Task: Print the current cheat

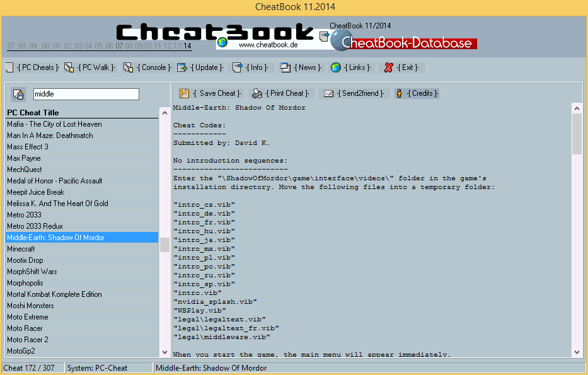Action: click(280, 93)
